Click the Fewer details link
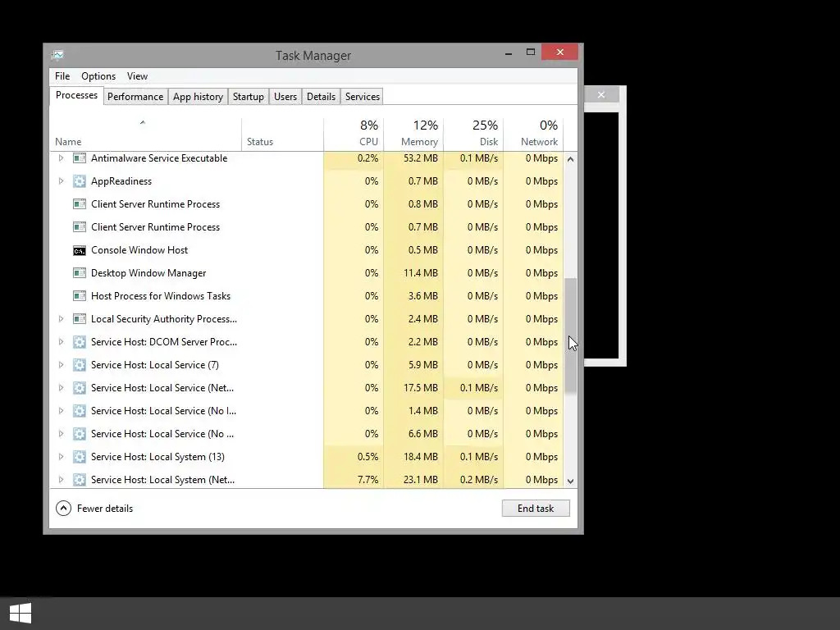This screenshot has height=630, width=840. (105, 509)
